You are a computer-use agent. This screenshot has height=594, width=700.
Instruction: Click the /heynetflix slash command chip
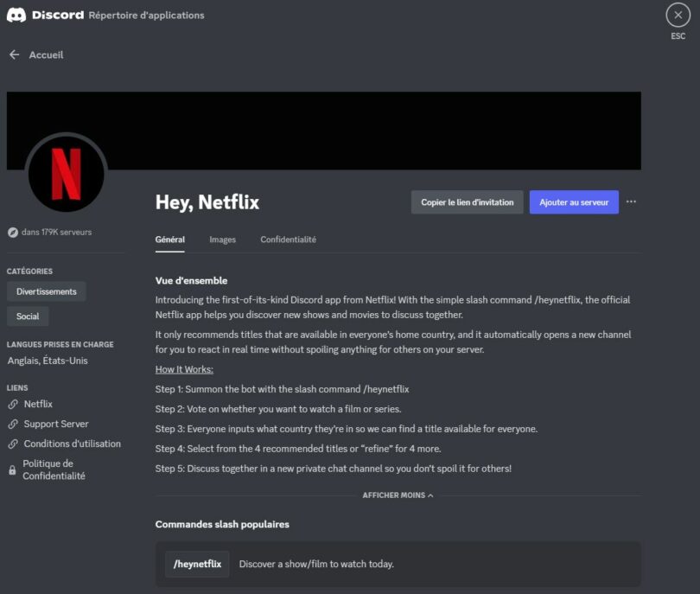[197, 564]
